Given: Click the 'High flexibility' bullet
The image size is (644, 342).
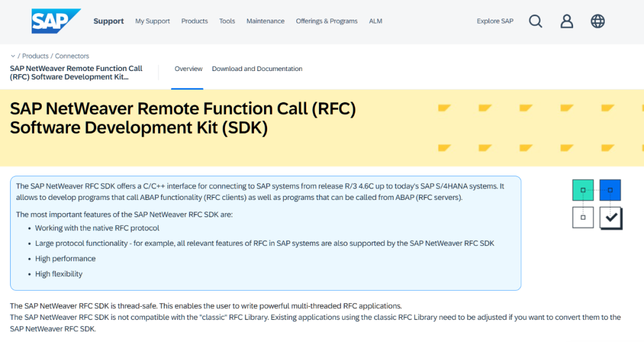Looking at the screenshot, I should pos(58,274).
